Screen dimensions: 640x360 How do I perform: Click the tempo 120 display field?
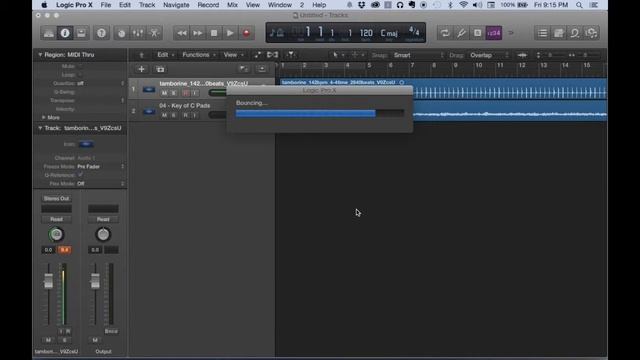[366, 33]
